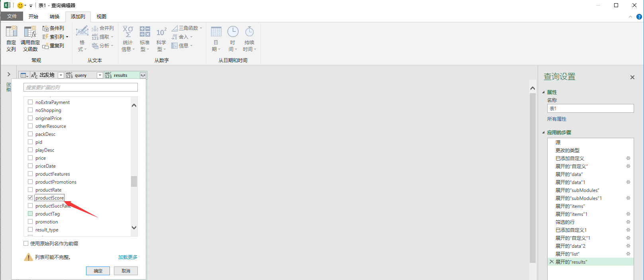Check the noShopping checkbox
This screenshot has height=280, width=644.
click(x=30, y=110)
